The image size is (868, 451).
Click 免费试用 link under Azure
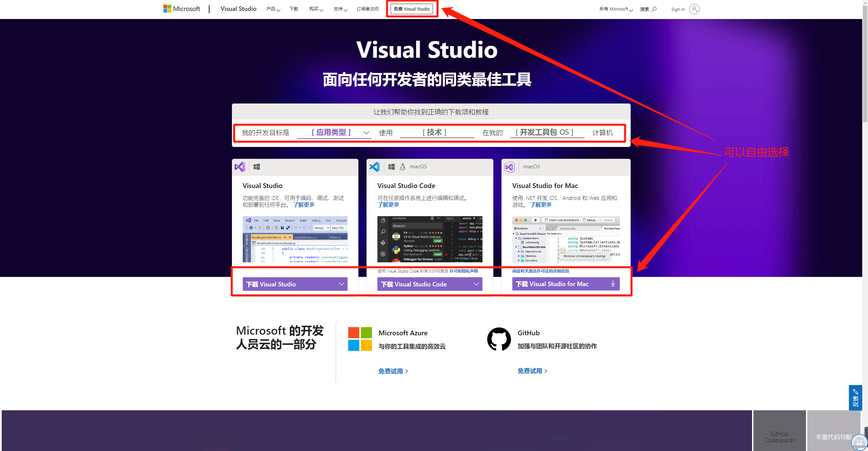click(393, 371)
